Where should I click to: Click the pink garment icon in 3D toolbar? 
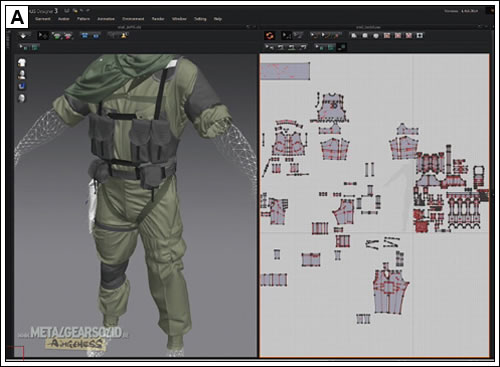68,36
